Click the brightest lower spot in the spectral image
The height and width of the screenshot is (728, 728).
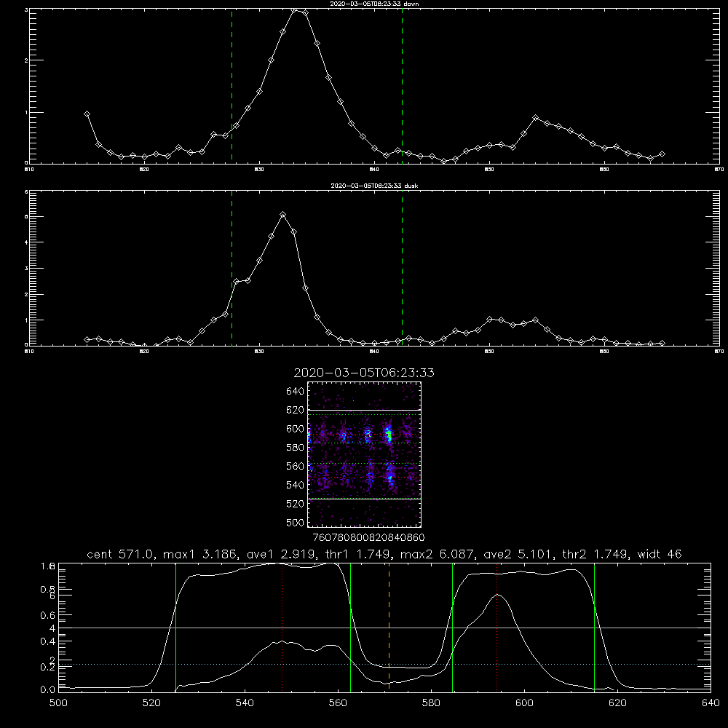(390, 476)
